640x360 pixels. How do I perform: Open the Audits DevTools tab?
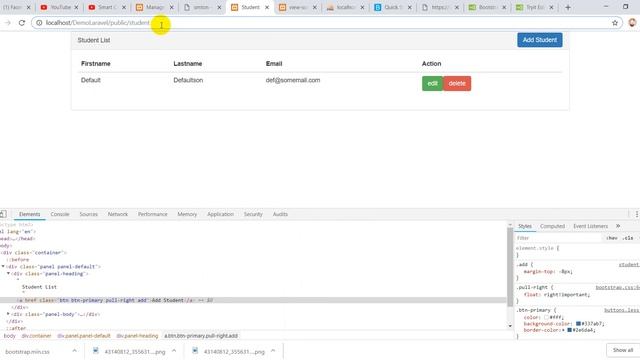pyautogui.click(x=280, y=214)
